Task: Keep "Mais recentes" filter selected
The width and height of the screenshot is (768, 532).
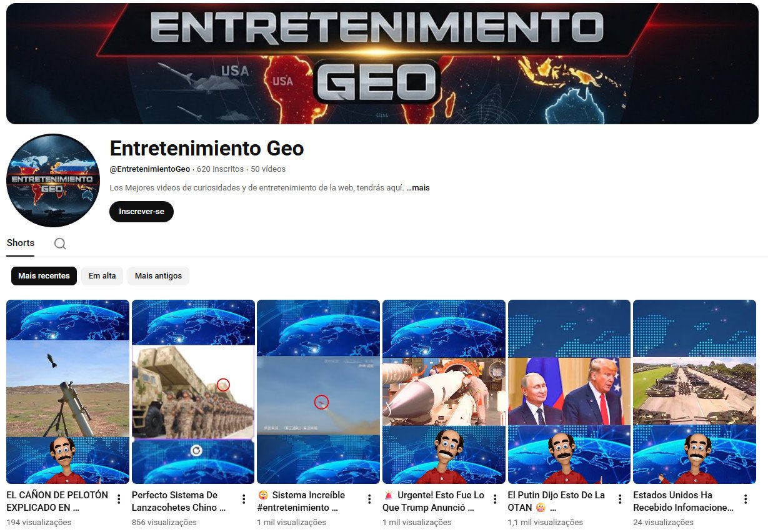Action: pos(44,275)
